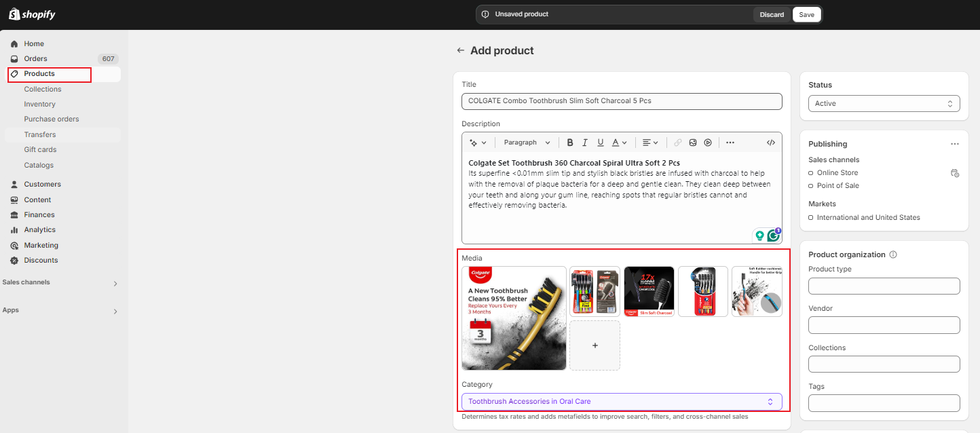Go to Purchase orders

[x=52, y=119]
